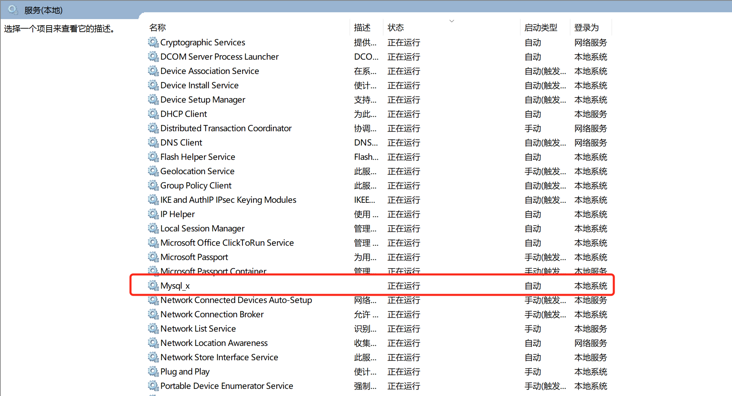The width and height of the screenshot is (732, 396).
Task: Select the DCOM Server Process Launcher name
Action: coord(219,57)
